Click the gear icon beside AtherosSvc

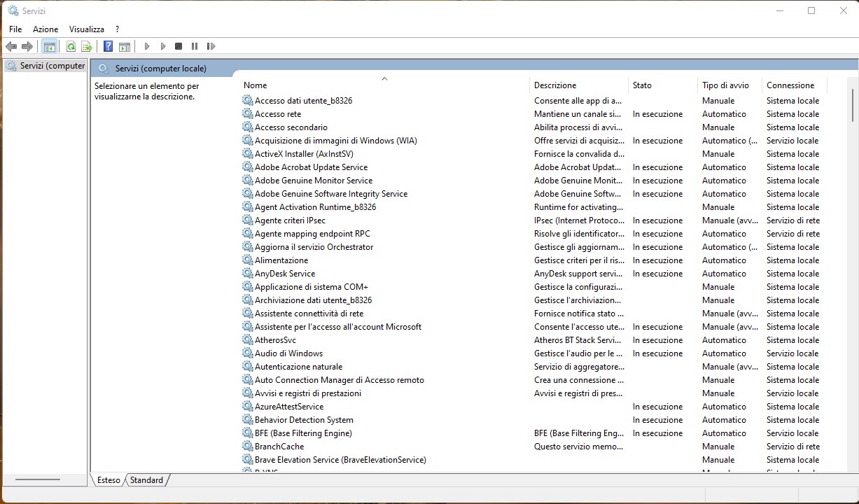click(x=247, y=340)
